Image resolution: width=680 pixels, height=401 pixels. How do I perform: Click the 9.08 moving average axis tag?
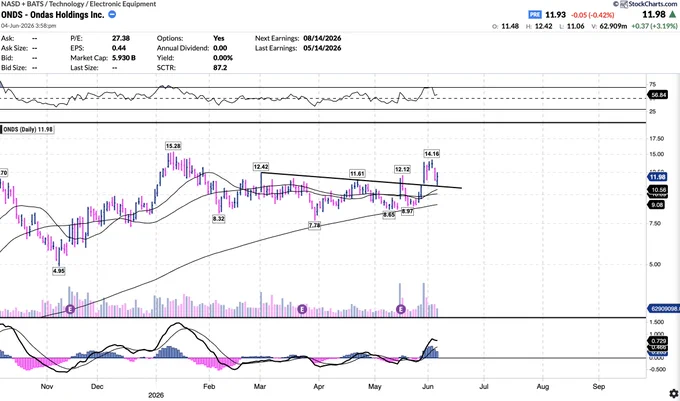tap(657, 205)
